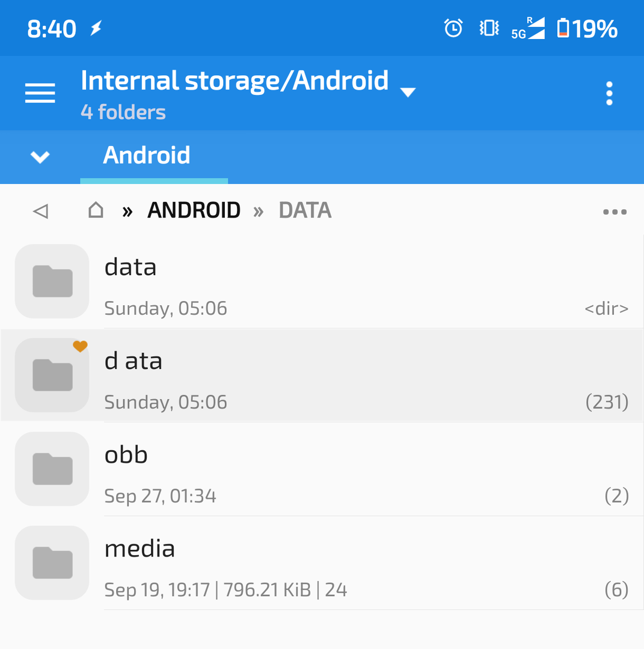Tap the folder icon for obb

(52, 469)
